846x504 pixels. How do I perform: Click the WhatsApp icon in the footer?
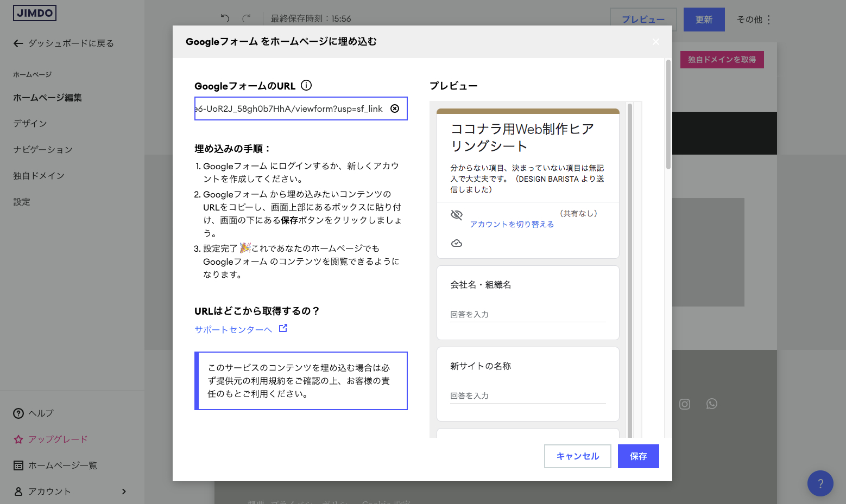[712, 404]
